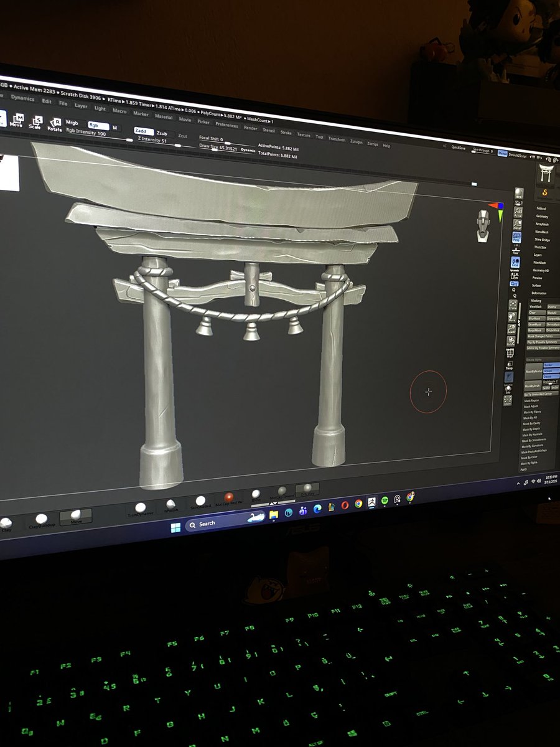
Task: Toggle Local symmetry rotation mode
Action: point(515,263)
